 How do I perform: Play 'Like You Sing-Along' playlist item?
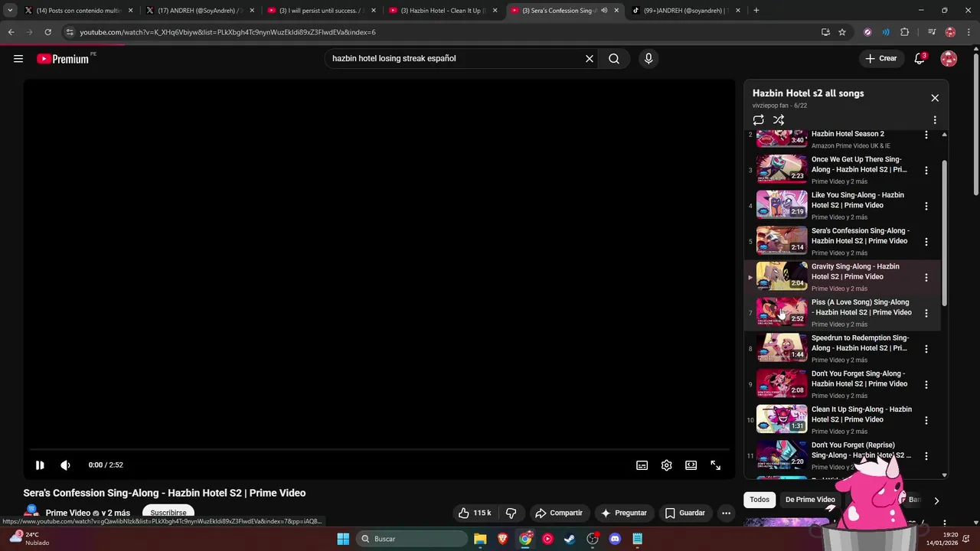[842, 206]
